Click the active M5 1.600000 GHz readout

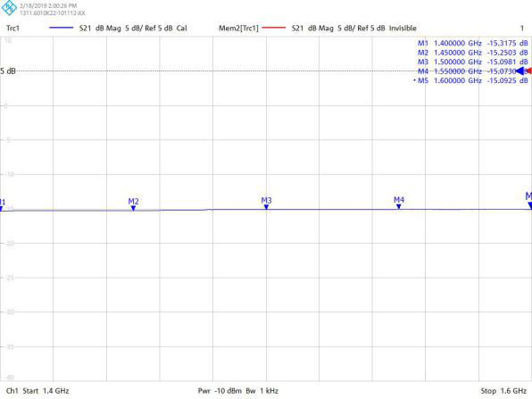coord(471,80)
